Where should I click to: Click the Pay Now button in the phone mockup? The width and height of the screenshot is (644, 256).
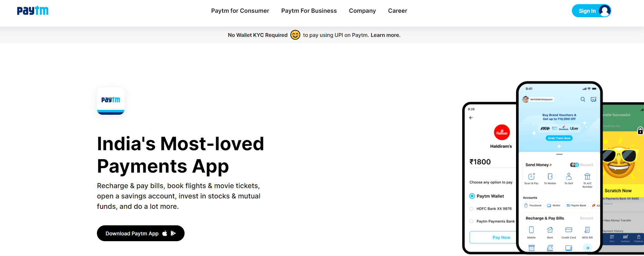(493, 237)
